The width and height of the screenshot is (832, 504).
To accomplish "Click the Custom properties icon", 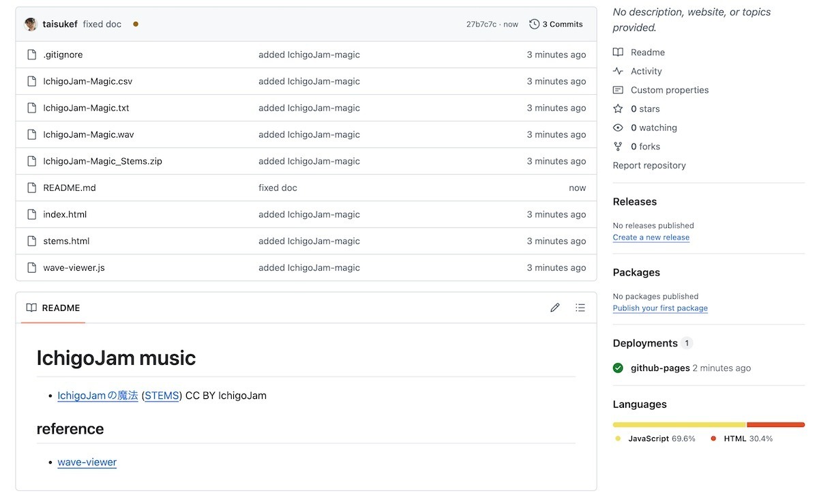I will pos(618,90).
